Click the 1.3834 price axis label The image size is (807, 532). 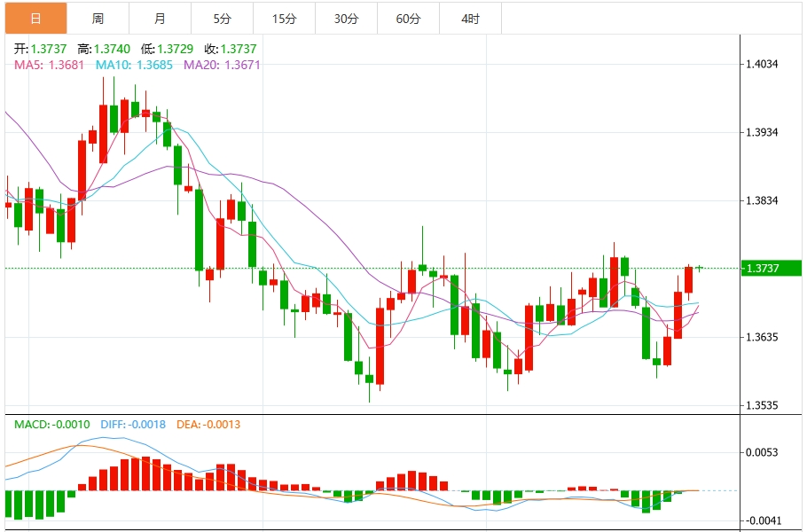(x=763, y=200)
